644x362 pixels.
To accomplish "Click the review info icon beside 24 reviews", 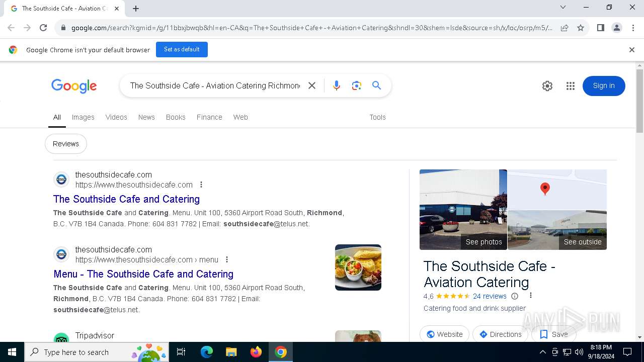I will pos(515,296).
